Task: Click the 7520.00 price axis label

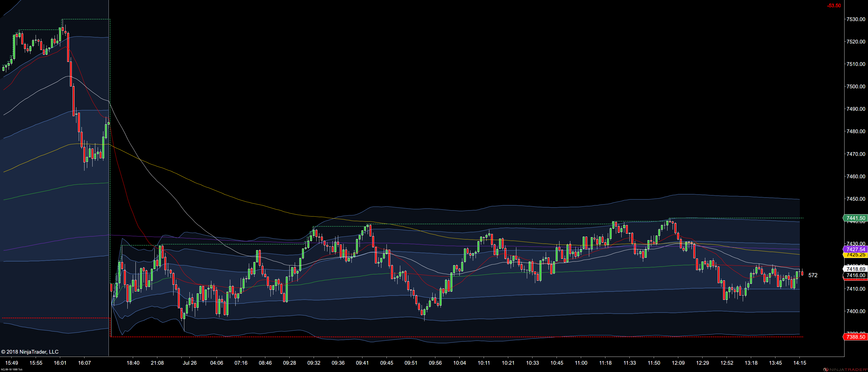Action: click(x=856, y=42)
